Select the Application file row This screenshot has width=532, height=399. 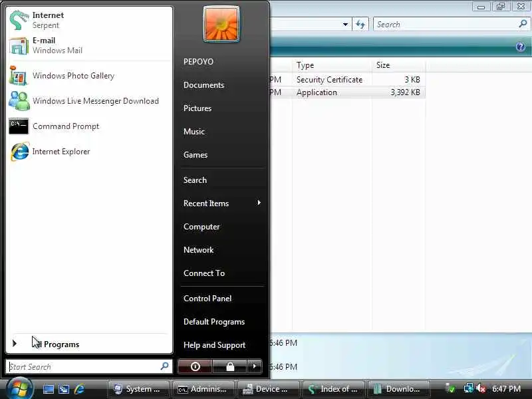347,92
